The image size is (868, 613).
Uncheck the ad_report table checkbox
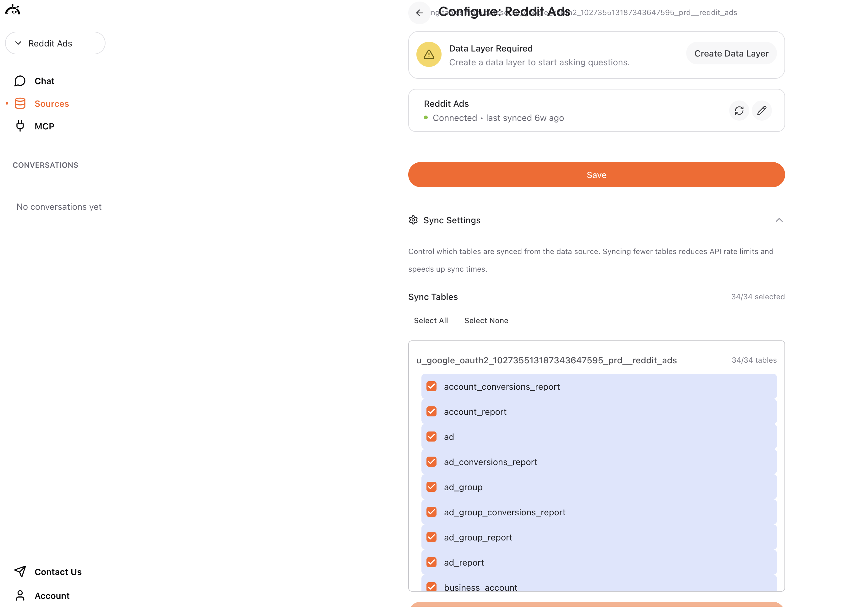click(x=431, y=562)
